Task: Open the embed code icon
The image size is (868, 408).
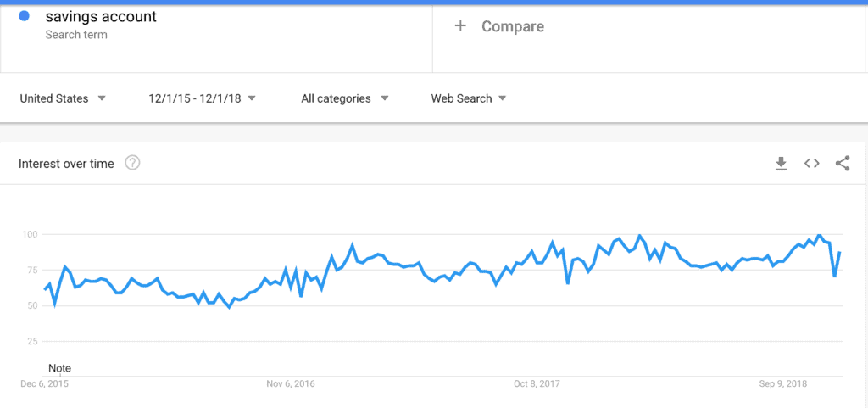Action: point(811,164)
